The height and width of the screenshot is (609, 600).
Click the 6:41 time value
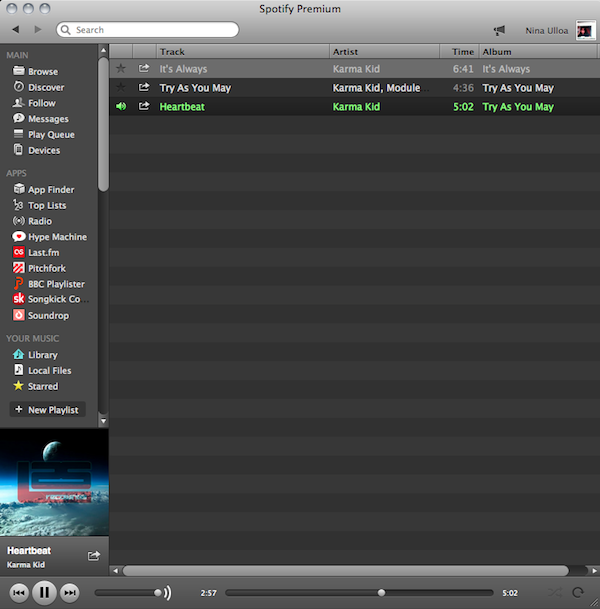(463, 69)
